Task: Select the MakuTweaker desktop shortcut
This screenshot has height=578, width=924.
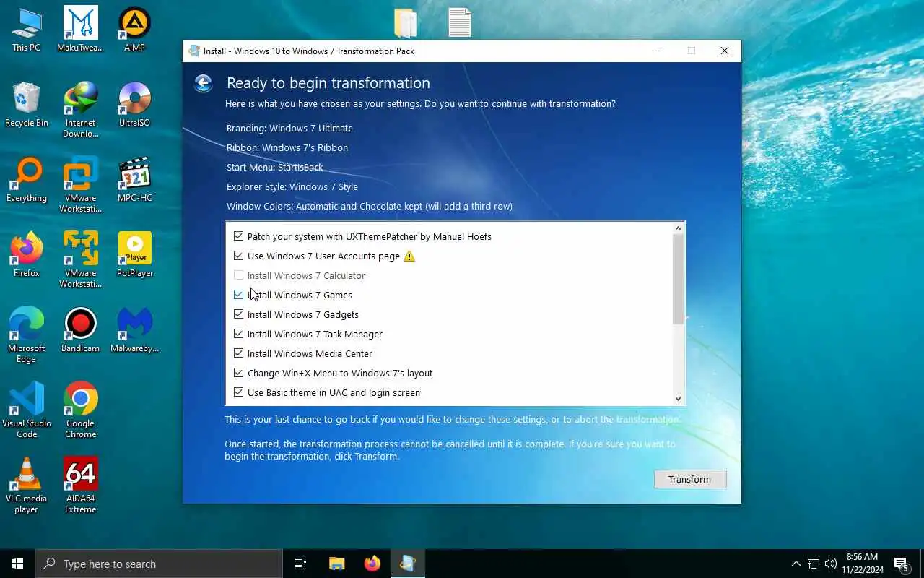Action: [81, 30]
